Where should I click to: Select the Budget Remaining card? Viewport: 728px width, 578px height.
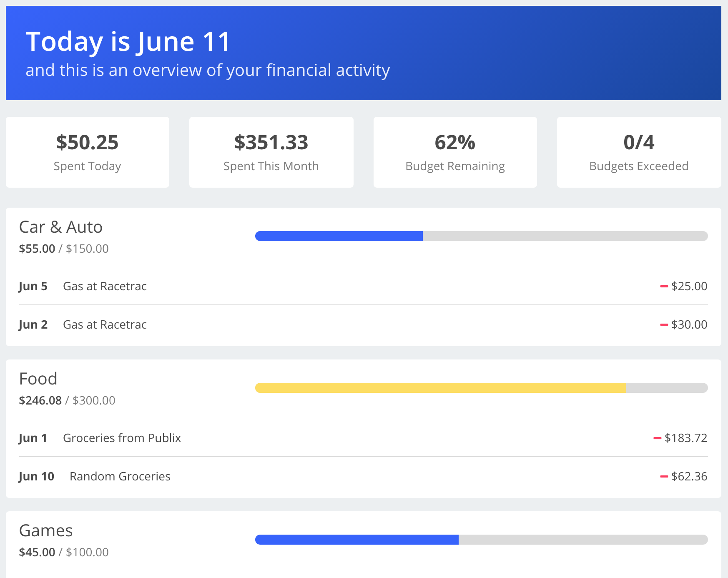click(x=455, y=152)
